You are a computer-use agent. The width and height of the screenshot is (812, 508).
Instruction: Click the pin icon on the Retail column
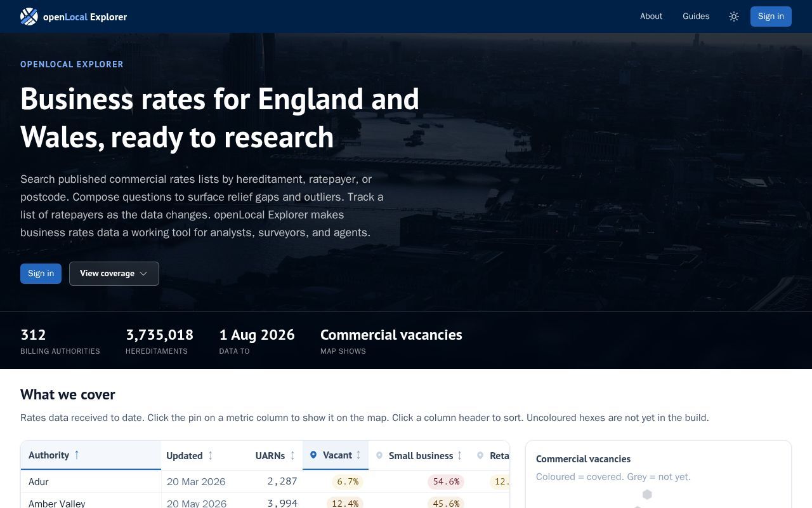click(480, 455)
